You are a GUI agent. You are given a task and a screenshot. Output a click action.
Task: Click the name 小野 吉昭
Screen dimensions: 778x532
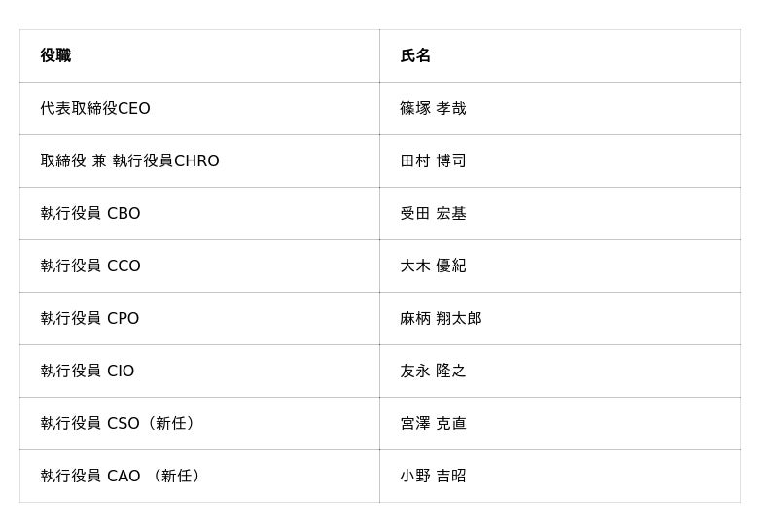point(433,477)
